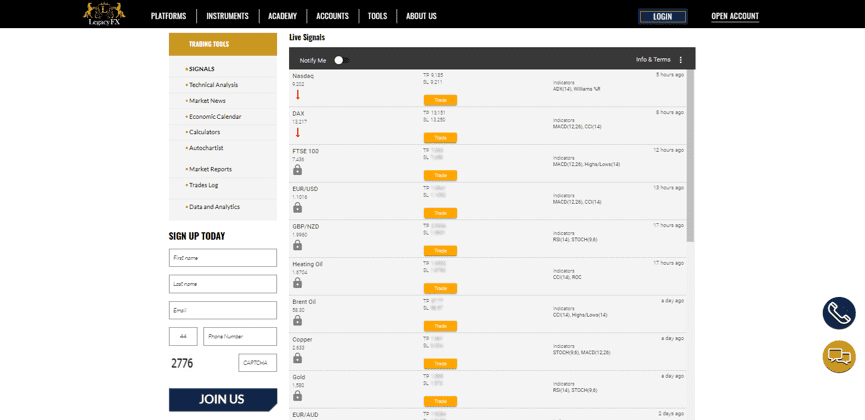Screen dimensions: 865x420
Task: Click the lock icon in the Brent Oil row
Action: click(x=297, y=320)
